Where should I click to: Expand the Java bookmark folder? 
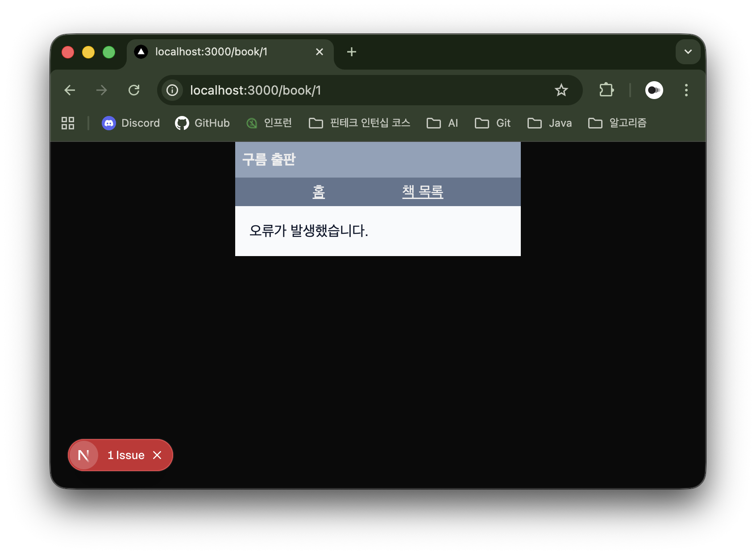[549, 123]
